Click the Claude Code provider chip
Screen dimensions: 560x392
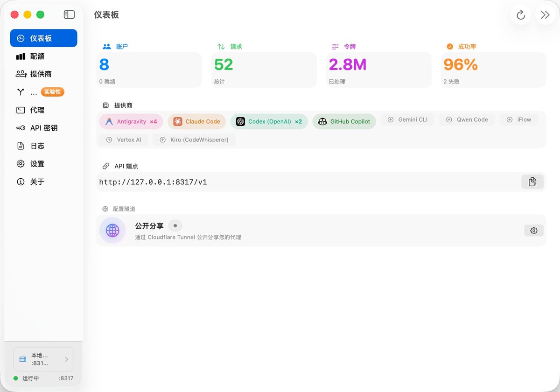197,122
